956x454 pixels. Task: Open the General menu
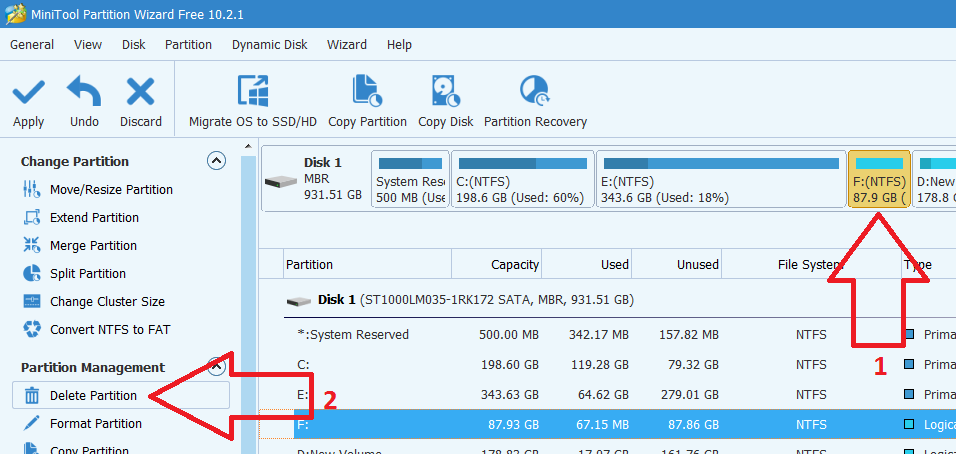32,44
